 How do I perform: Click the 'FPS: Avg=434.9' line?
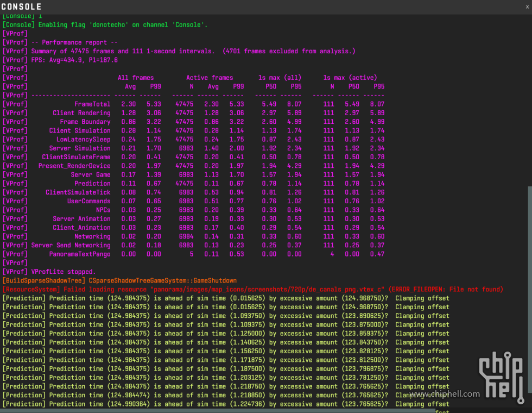click(74, 60)
